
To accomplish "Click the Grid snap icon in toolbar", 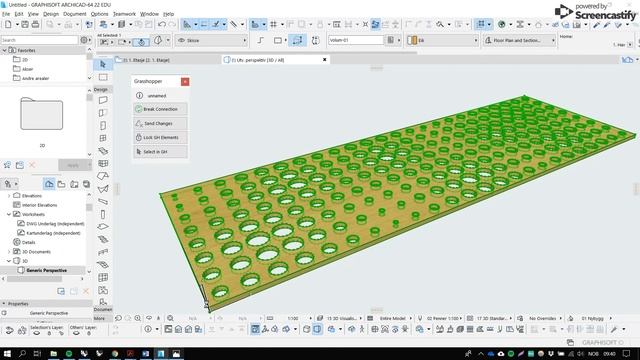I will point(273,24).
